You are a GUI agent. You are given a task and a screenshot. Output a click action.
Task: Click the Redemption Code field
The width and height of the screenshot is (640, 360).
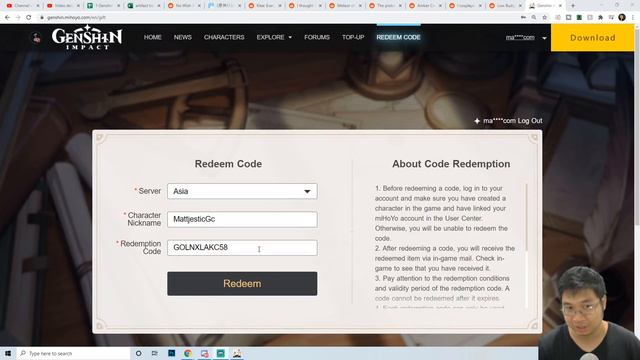click(242, 247)
